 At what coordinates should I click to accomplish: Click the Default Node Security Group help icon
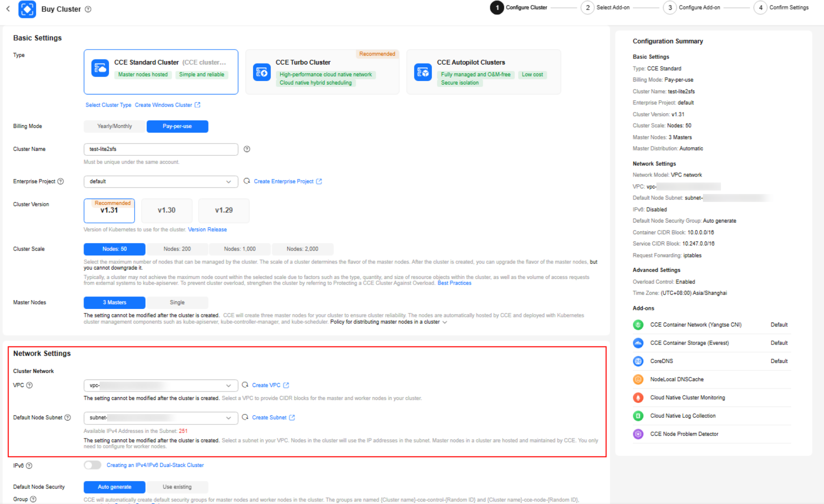pos(33,499)
